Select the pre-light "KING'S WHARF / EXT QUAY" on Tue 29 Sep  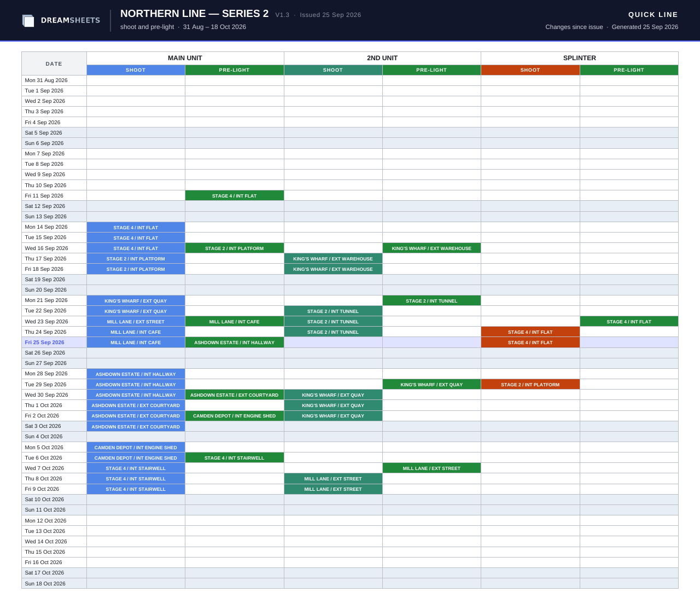[x=431, y=385]
